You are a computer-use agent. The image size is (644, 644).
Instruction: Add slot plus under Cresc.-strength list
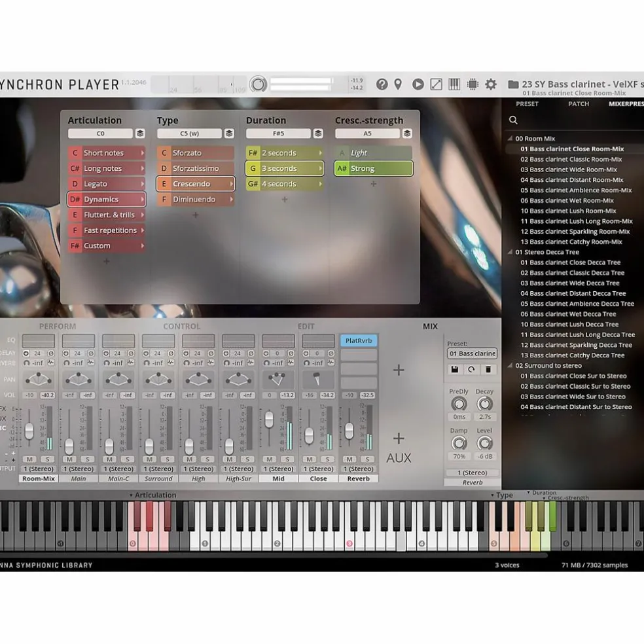[373, 184]
